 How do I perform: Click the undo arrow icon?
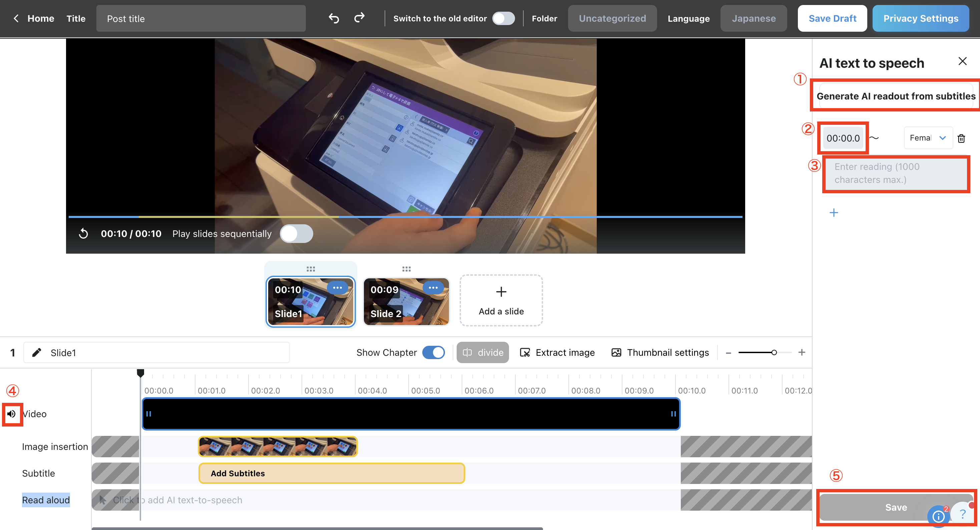click(334, 18)
